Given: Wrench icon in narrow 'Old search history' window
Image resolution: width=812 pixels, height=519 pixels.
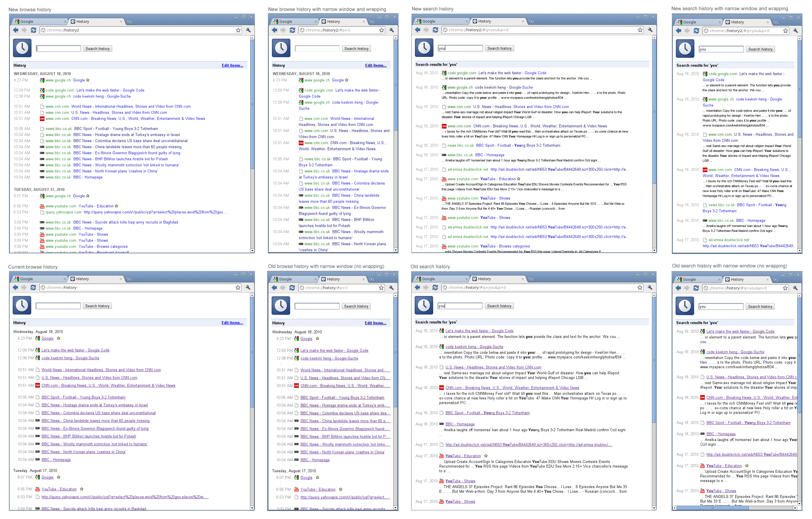Looking at the screenshot, I should pos(795,288).
